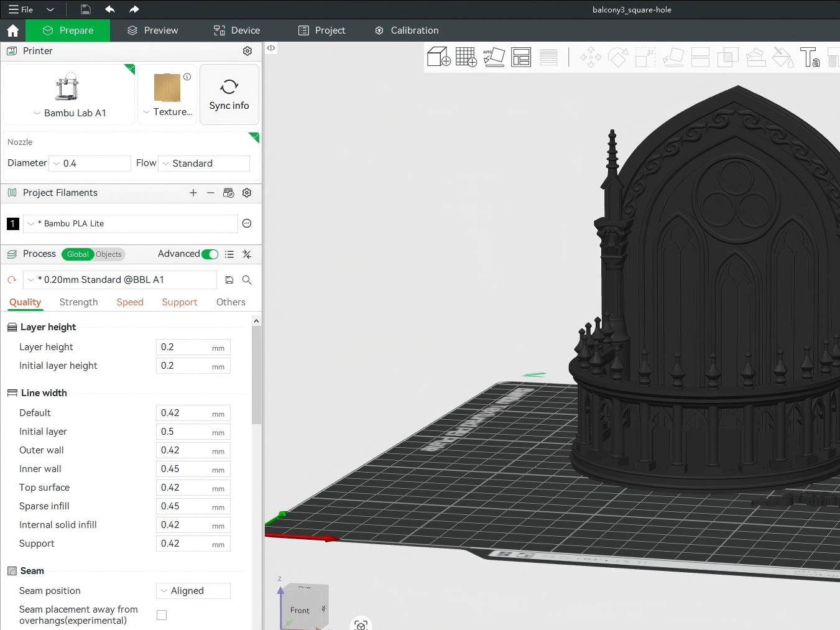Click the Arrange all objects icon
This screenshot has width=840, height=630.
521,57
